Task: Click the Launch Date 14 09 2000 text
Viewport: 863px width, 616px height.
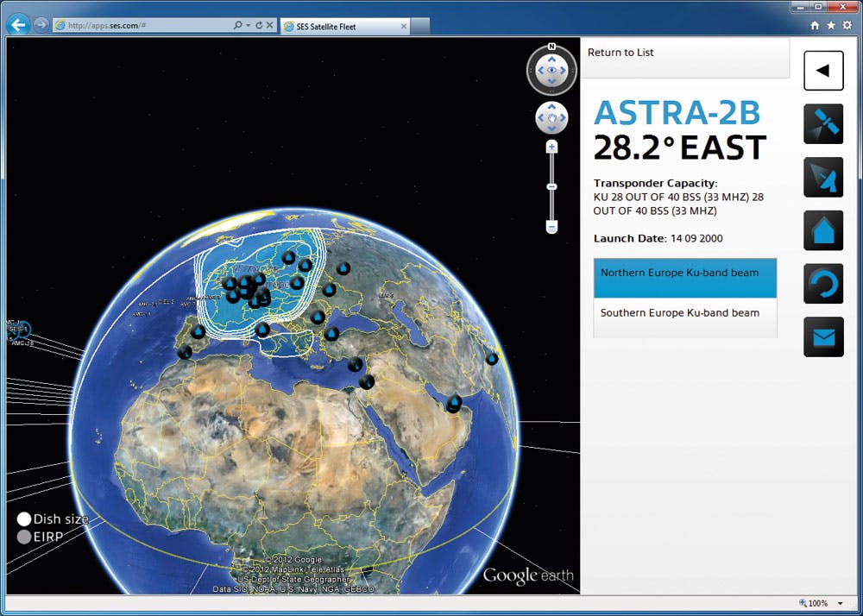Action: click(658, 239)
